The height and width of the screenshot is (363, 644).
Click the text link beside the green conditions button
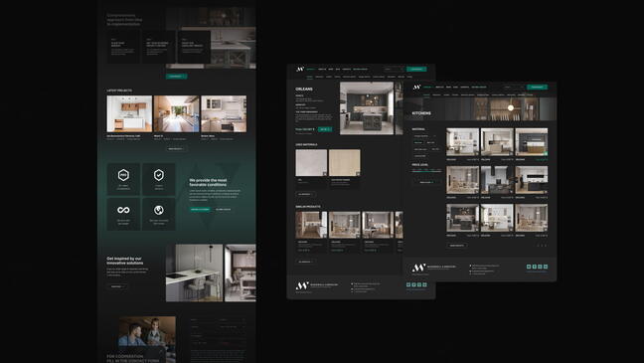(224, 209)
